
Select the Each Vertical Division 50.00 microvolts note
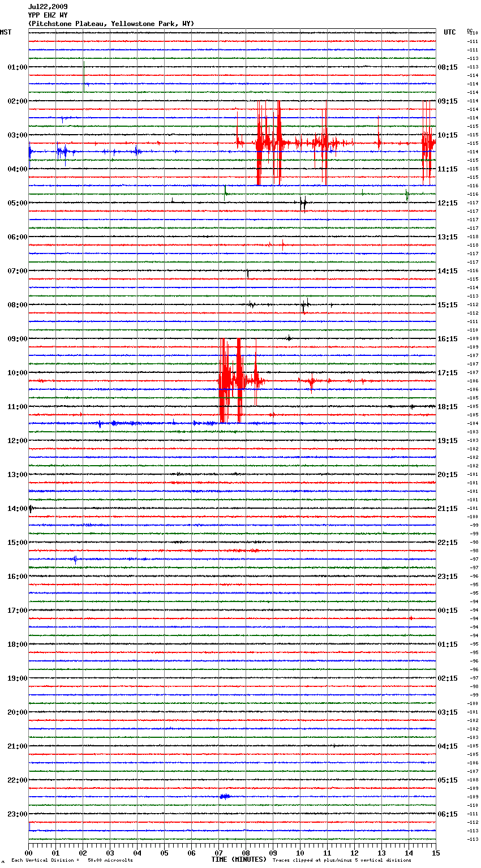coord(72,861)
